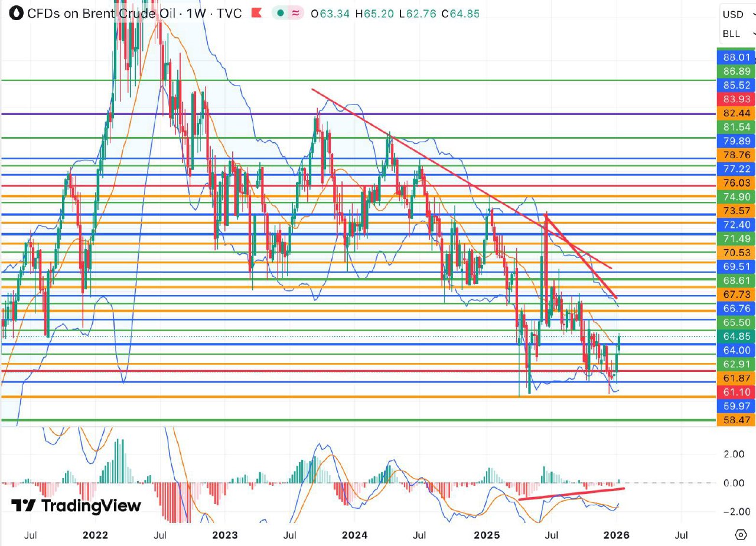Viewport: 756px width, 546px height.
Task: Click the red 61.10 price label
Action: tap(736, 392)
